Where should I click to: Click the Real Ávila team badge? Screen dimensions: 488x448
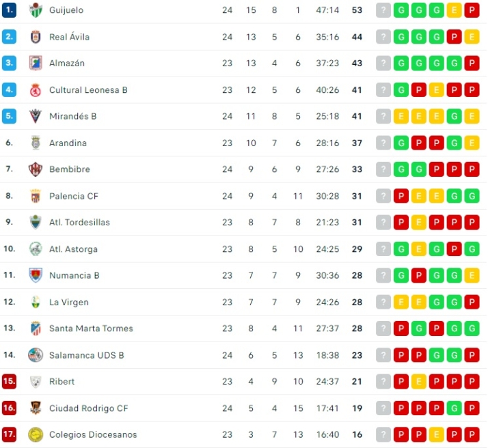point(36,37)
